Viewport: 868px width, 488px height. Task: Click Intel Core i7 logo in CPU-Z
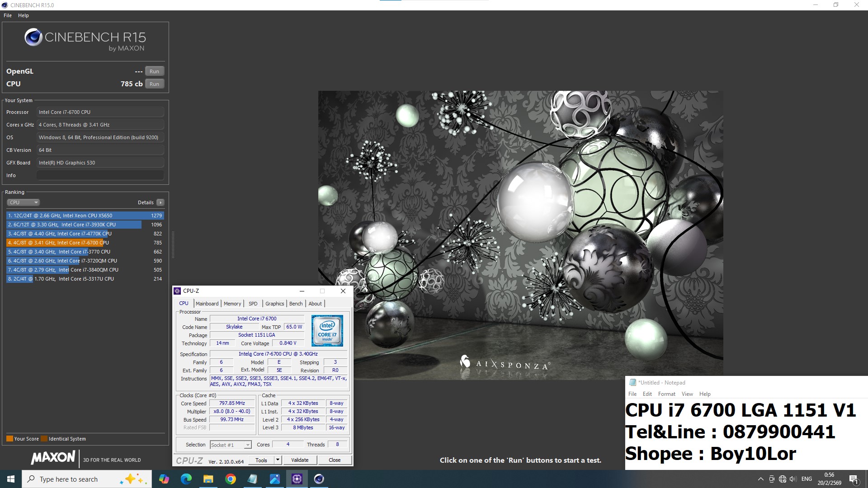(x=327, y=331)
